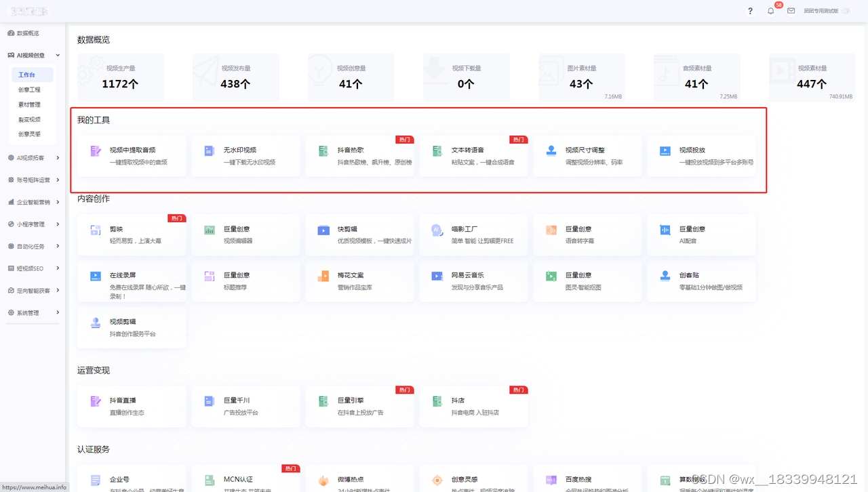This screenshot has height=492, width=868.
Task: Open the 在线录屏 card icon
Action: 96,276
